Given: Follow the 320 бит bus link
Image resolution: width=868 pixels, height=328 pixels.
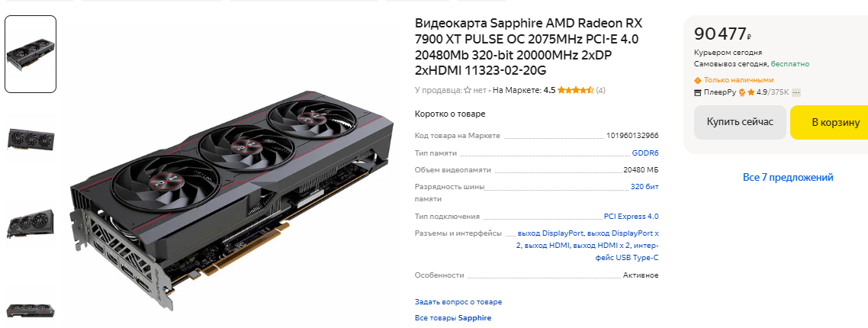Looking at the screenshot, I should click(645, 187).
